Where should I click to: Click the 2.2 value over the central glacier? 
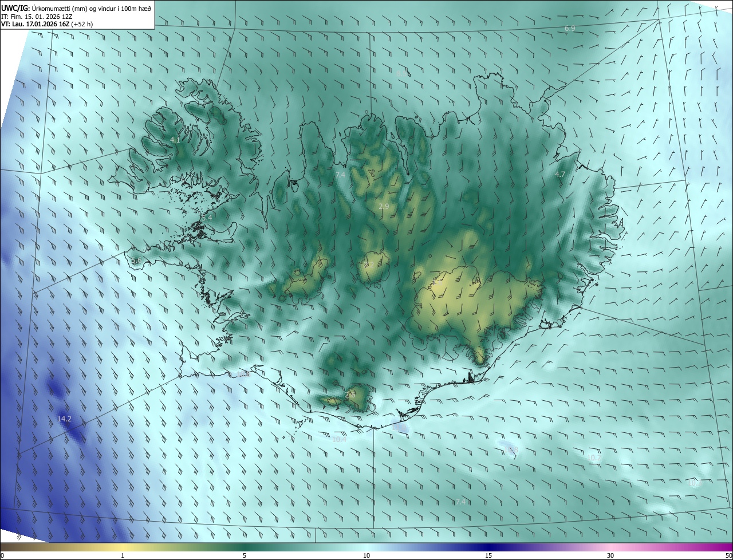pos(369,265)
